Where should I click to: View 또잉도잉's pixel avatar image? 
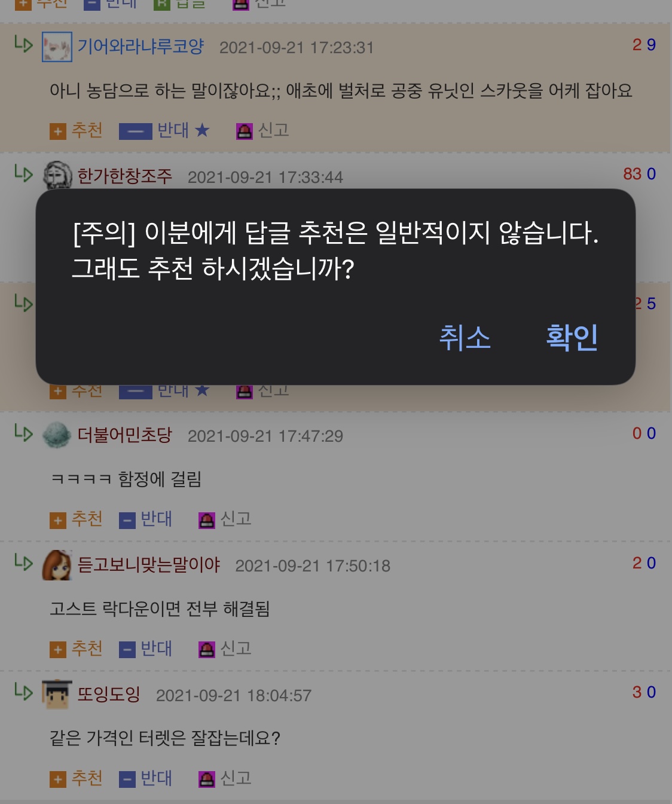[57, 695]
